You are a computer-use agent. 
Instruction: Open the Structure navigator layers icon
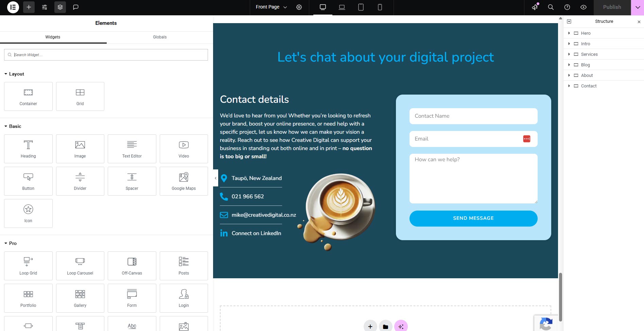click(x=60, y=7)
